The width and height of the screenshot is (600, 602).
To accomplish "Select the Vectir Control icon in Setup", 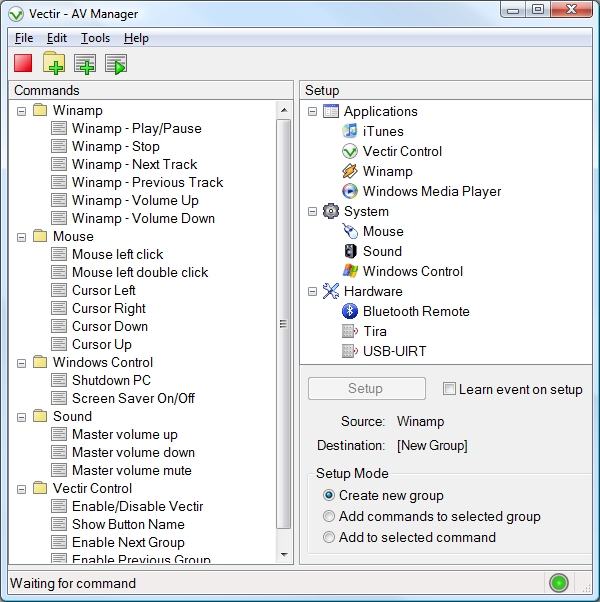I will tap(350, 151).
